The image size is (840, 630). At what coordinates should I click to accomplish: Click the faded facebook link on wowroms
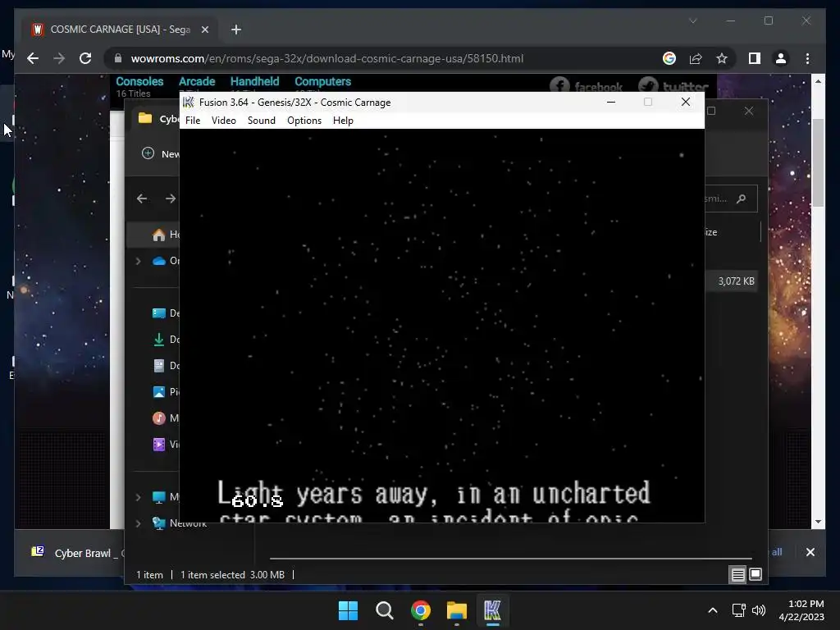586,85
